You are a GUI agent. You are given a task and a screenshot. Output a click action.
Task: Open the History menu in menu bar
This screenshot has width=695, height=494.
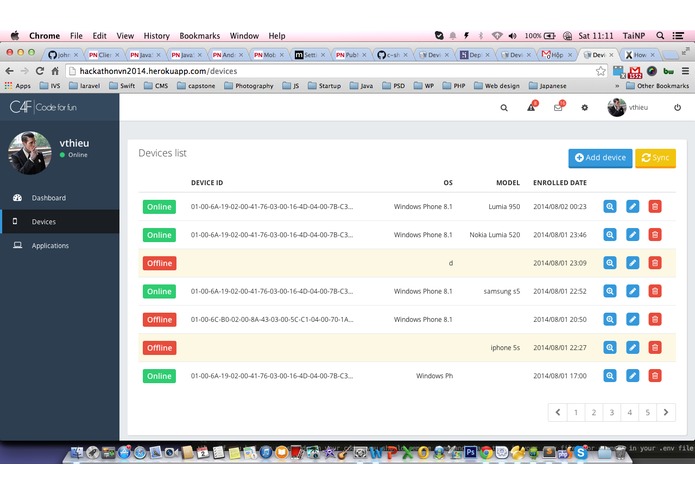tap(156, 36)
